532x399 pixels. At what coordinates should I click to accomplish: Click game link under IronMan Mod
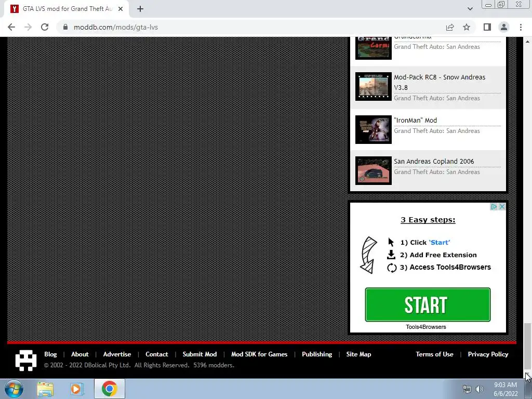[436, 131]
